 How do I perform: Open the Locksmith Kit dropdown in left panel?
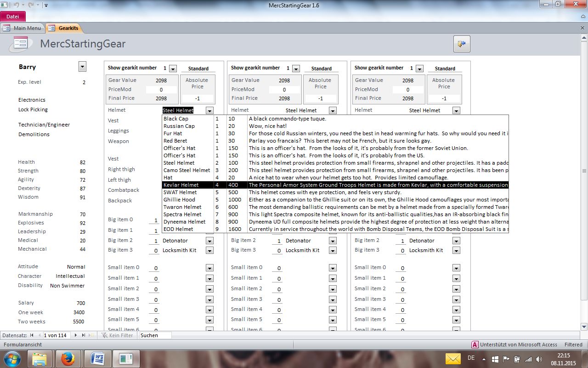209,250
